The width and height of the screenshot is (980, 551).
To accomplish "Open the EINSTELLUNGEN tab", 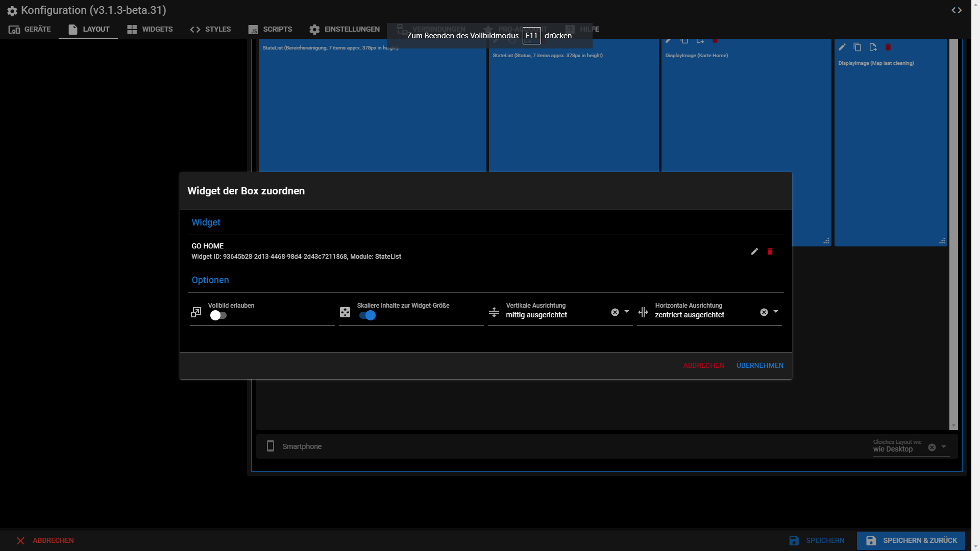I will tap(345, 29).
